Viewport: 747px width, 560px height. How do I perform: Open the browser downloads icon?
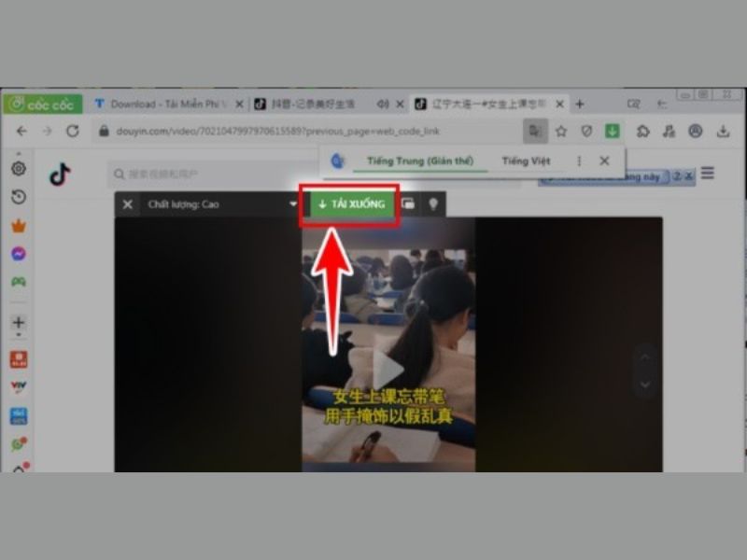721,130
